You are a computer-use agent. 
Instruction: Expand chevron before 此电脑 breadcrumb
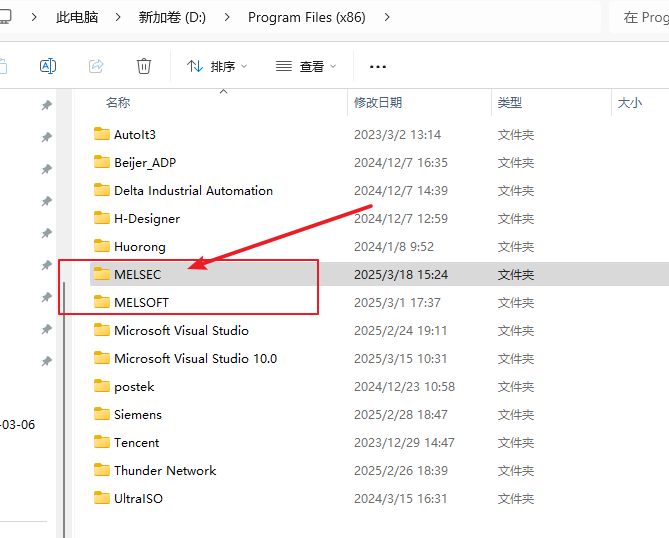click(x=34, y=17)
